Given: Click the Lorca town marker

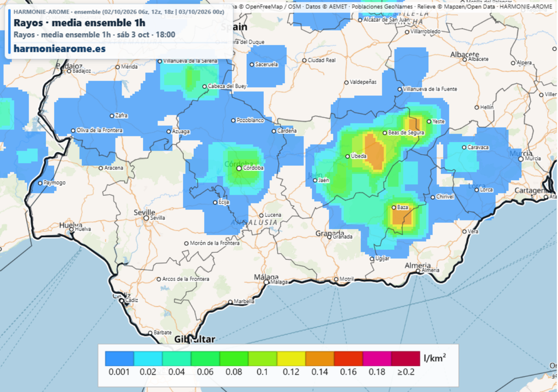Looking at the screenshot, I should click(x=476, y=190).
